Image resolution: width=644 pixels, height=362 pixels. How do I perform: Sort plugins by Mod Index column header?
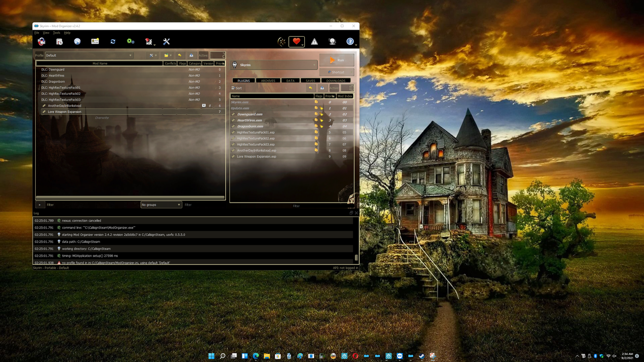point(345,96)
